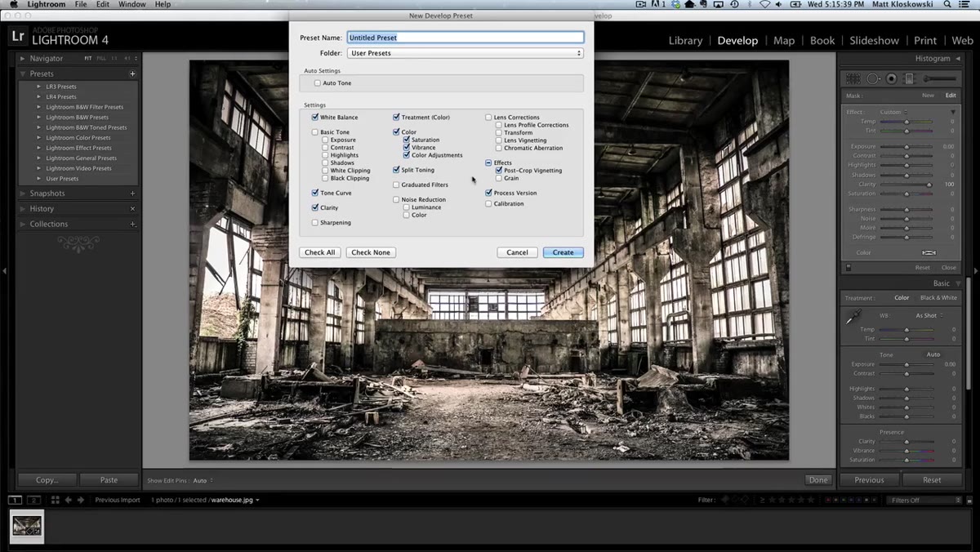The width and height of the screenshot is (980, 552).
Task: Click the flag filter icons in Filter bar
Action: click(735, 500)
